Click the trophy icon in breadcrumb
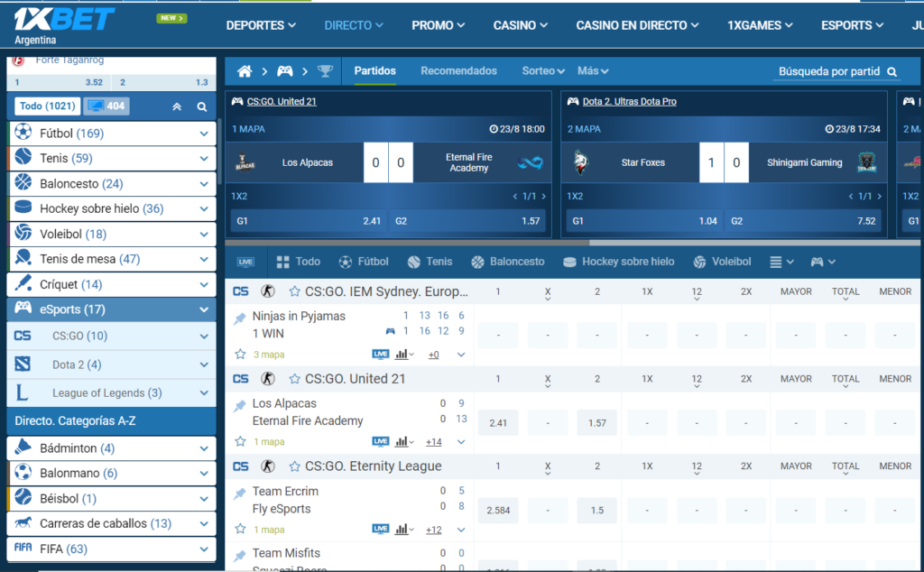Image resolution: width=924 pixels, height=572 pixels. 325,71
